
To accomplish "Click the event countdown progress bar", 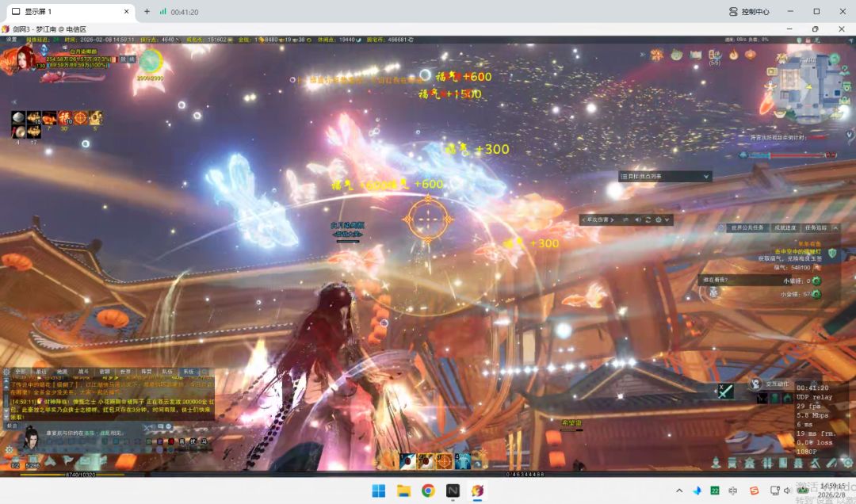I will (789, 155).
